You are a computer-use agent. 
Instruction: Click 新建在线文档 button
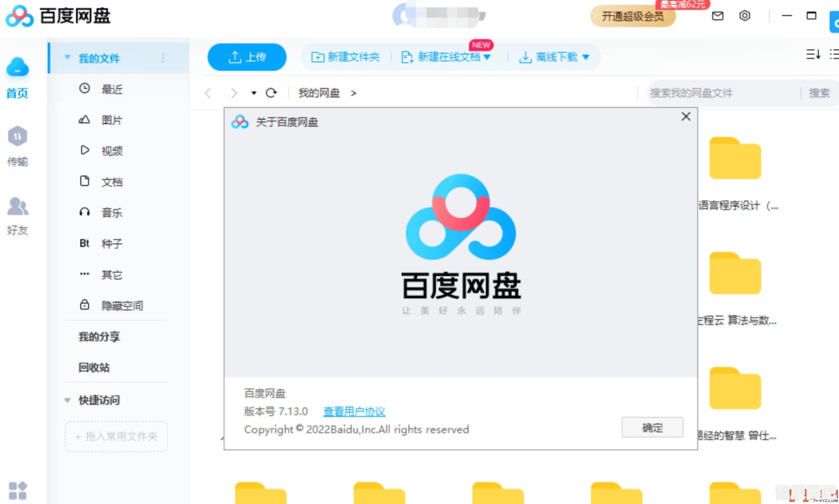[x=441, y=57]
